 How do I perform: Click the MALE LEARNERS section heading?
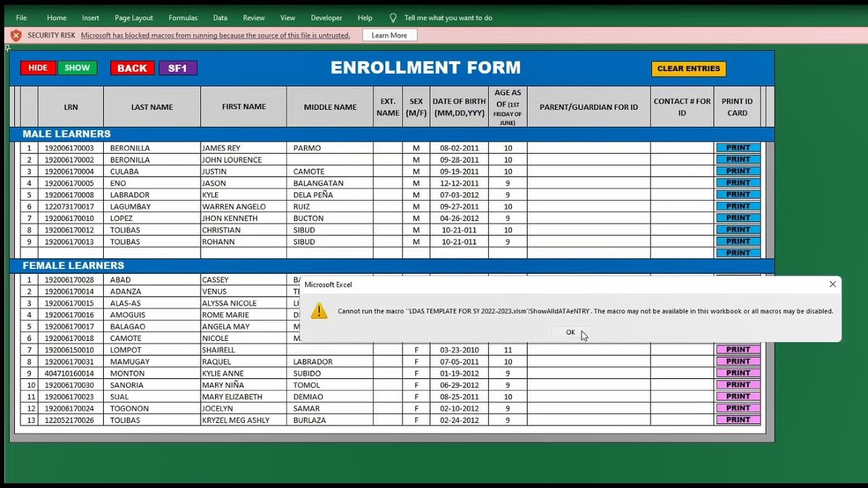pos(66,134)
